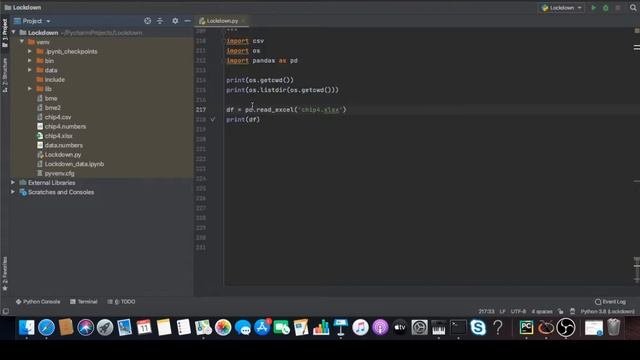Collapse the Lockdown project root folder
The image size is (640, 360).
pos(13,32)
